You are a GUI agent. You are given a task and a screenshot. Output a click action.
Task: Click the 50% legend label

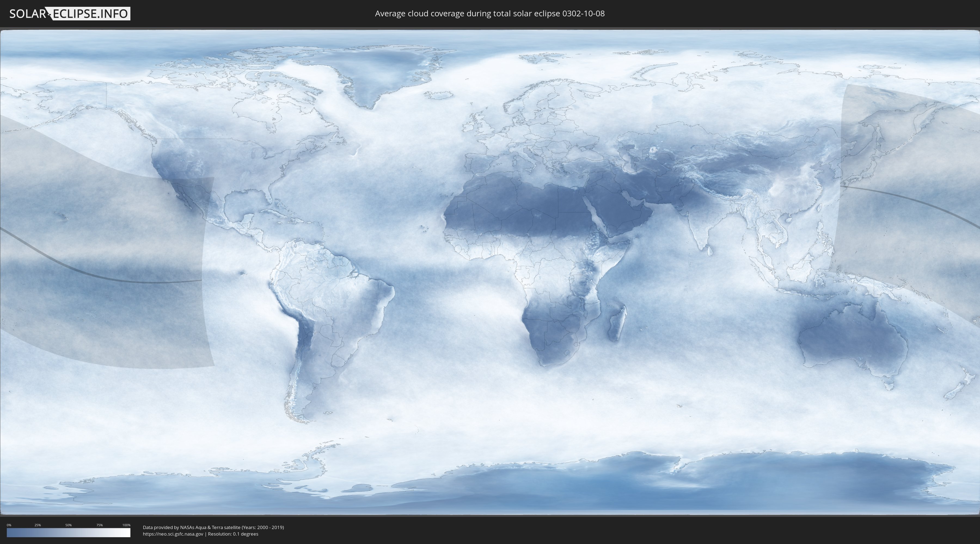click(69, 525)
